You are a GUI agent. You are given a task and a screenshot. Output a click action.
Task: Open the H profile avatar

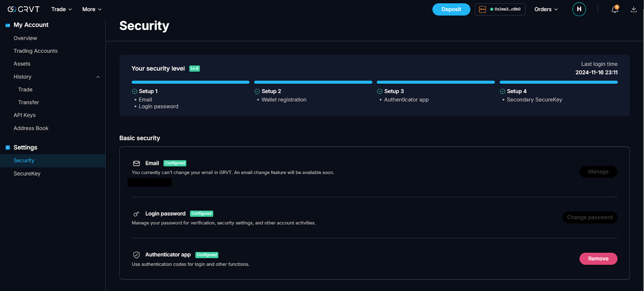[x=579, y=9]
